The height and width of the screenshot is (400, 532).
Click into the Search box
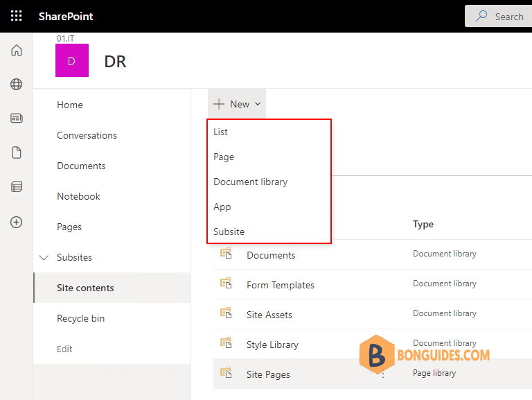499,16
